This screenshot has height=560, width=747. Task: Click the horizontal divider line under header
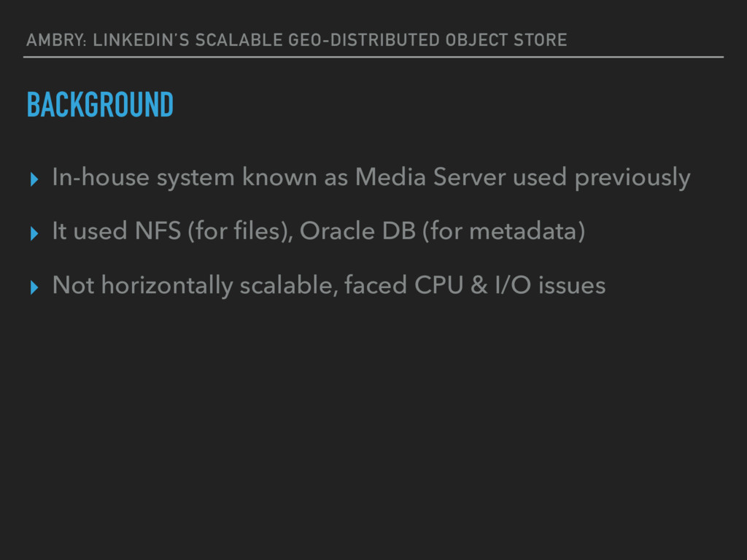coord(373,57)
